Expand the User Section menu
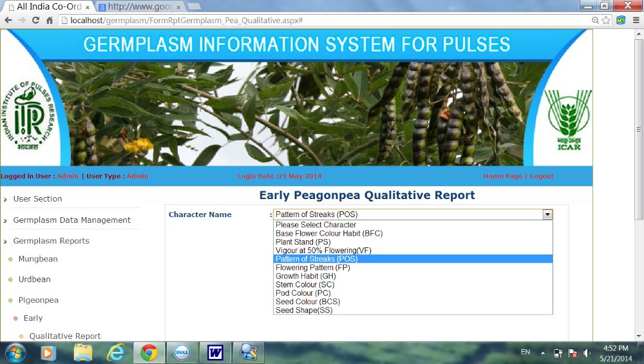This screenshot has width=644, height=364. (37, 199)
